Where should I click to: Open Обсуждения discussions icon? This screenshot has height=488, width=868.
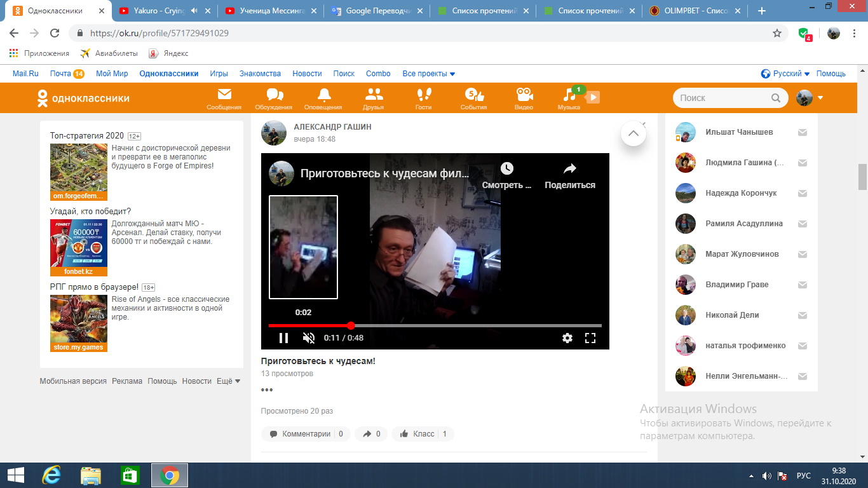click(274, 98)
